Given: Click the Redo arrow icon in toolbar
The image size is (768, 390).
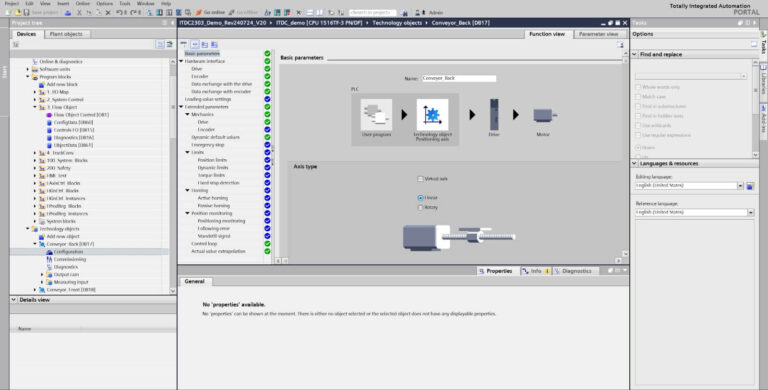Looking at the screenshot, I should pos(133,12).
